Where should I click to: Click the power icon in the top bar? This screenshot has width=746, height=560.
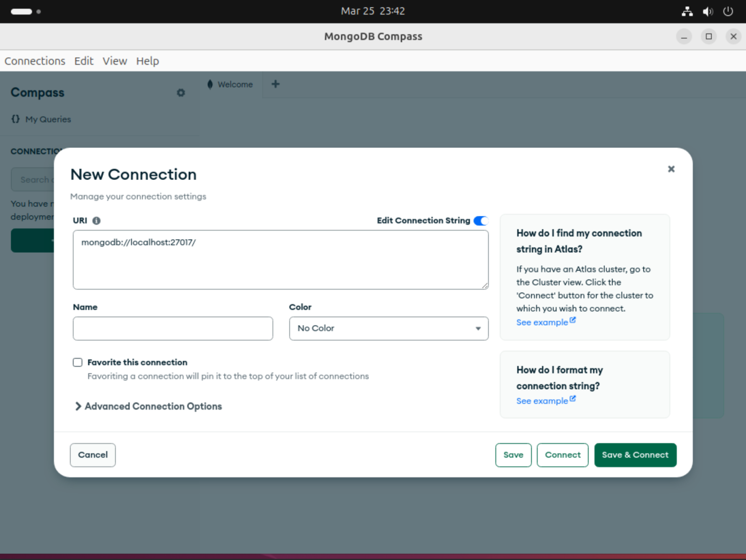(728, 11)
